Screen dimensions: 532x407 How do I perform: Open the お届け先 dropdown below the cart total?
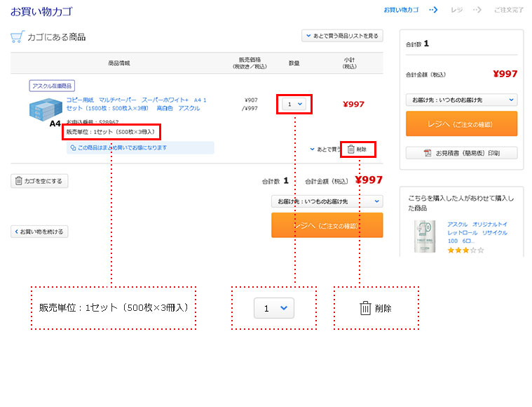tap(327, 201)
